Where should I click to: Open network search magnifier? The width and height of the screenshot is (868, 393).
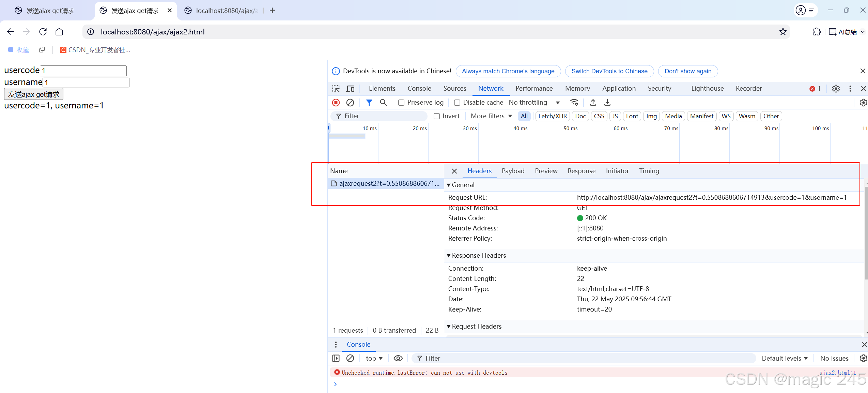(383, 102)
